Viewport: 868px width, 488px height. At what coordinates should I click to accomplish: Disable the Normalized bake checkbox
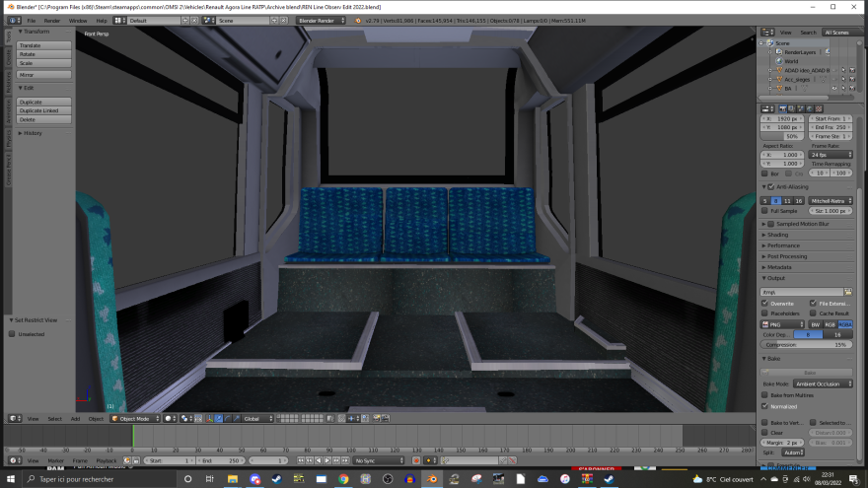765,405
